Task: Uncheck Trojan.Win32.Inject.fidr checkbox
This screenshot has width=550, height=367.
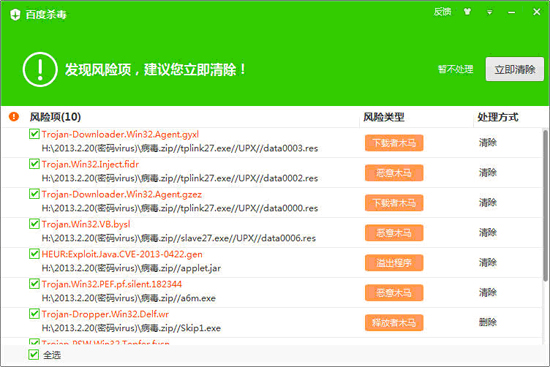Action: (34, 164)
